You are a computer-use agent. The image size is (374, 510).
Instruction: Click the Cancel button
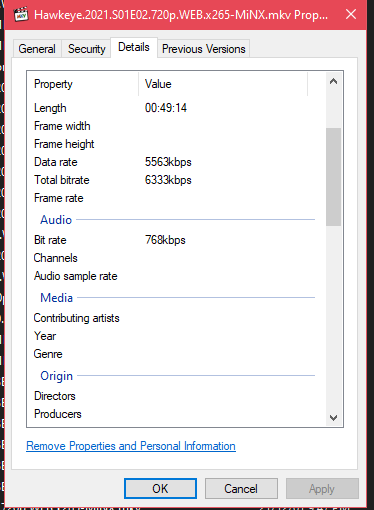click(241, 489)
